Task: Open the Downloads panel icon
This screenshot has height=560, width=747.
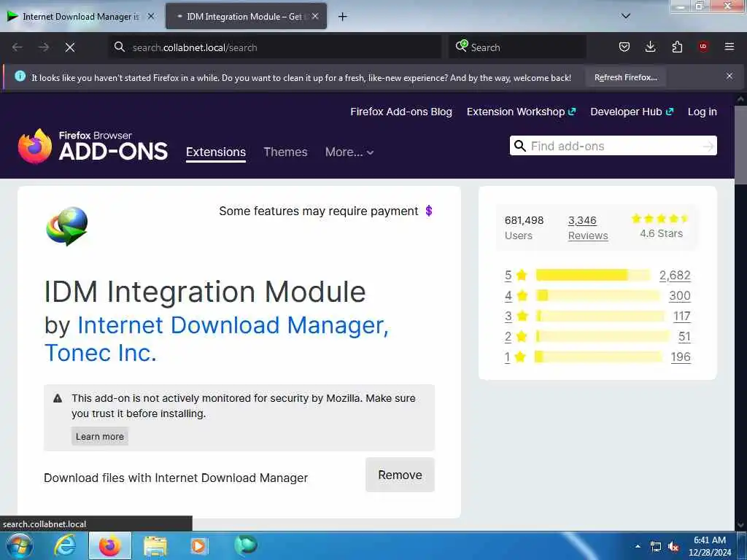Action: [x=650, y=47]
